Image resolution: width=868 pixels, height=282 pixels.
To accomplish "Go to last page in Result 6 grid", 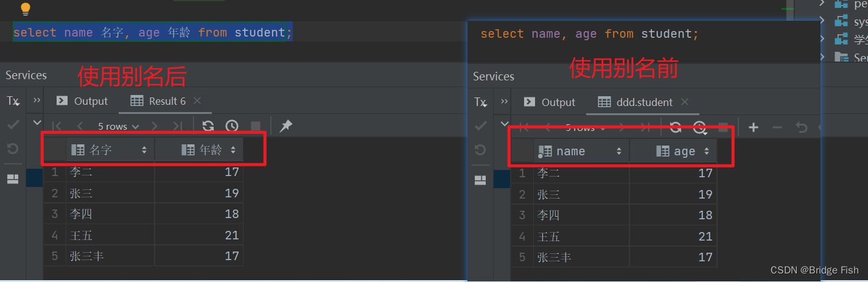I will [177, 126].
